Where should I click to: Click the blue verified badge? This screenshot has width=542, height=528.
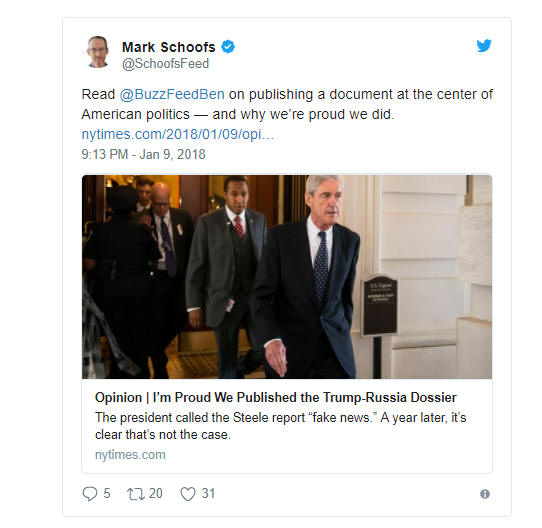tap(228, 46)
